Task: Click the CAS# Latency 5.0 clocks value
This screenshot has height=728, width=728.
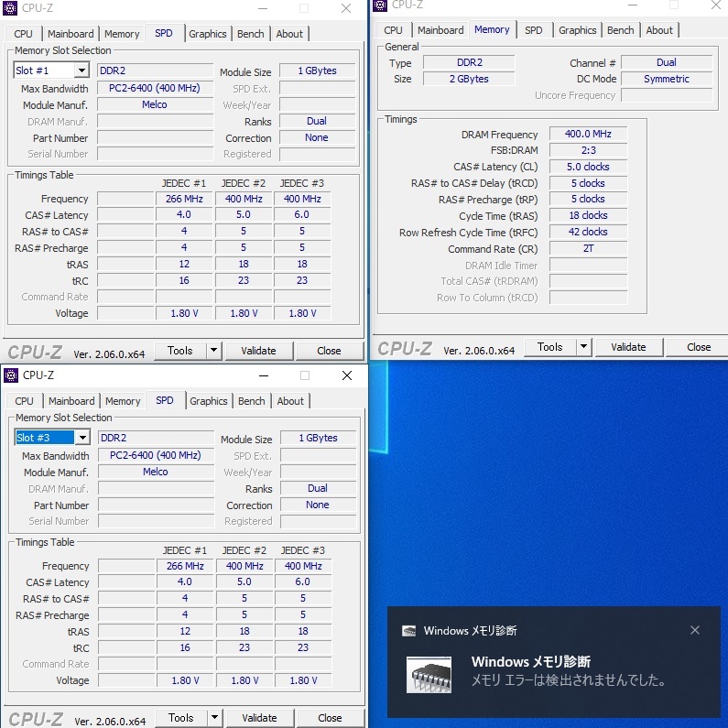Action: 588,168
